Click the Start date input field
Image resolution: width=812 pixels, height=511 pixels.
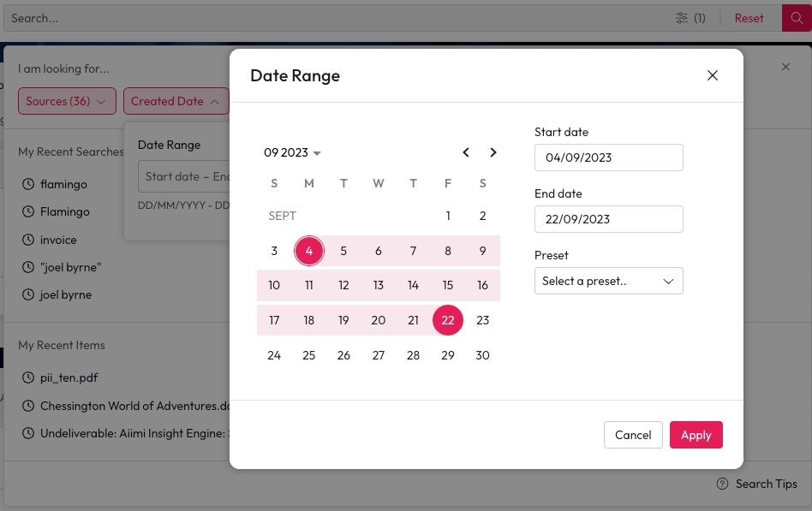pyautogui.click(x=608, y=157)
